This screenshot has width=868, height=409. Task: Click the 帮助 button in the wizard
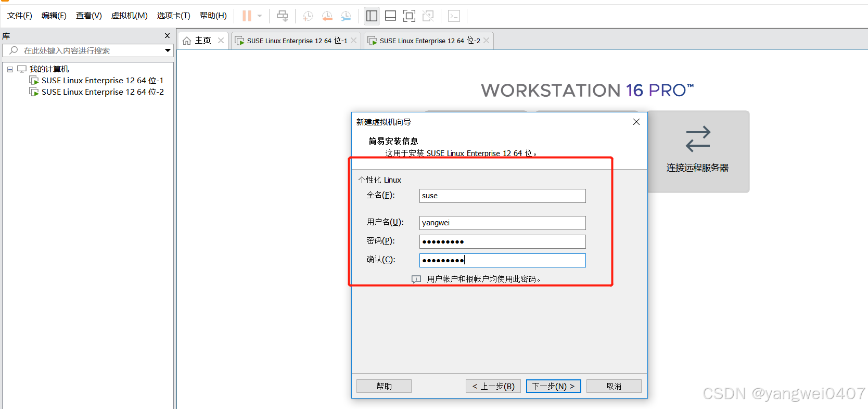pos(384,386)
